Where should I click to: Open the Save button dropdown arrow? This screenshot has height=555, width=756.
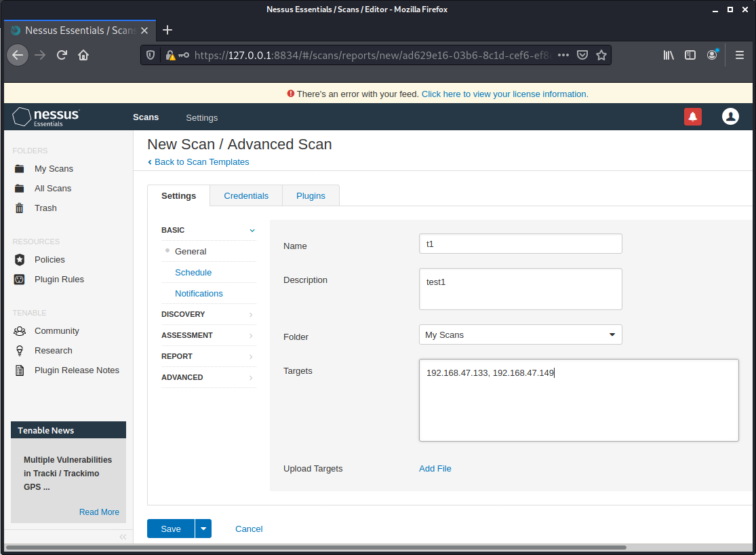(203, 529)
